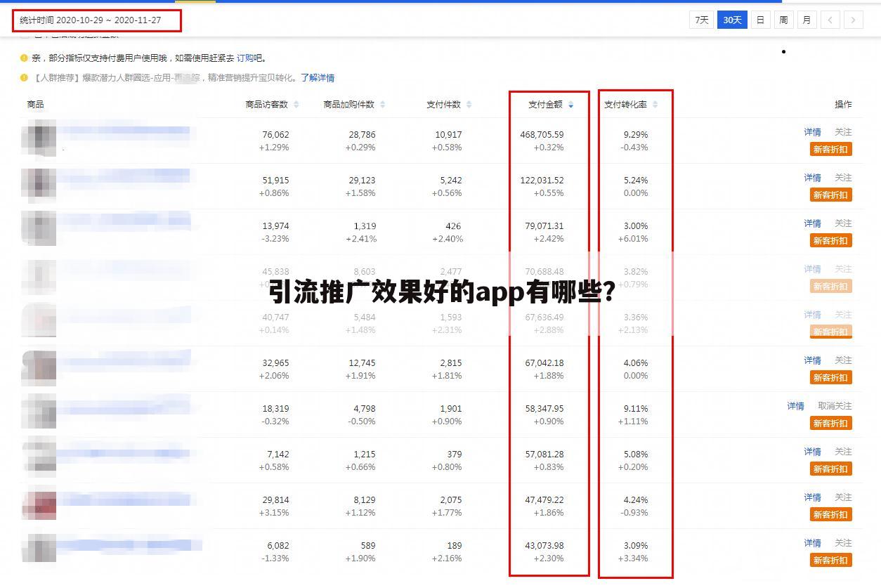This screenshot has height=588, width=881.
Task: Open 详情 for the 79,071.31 row
Action: [x=812, y=223]
